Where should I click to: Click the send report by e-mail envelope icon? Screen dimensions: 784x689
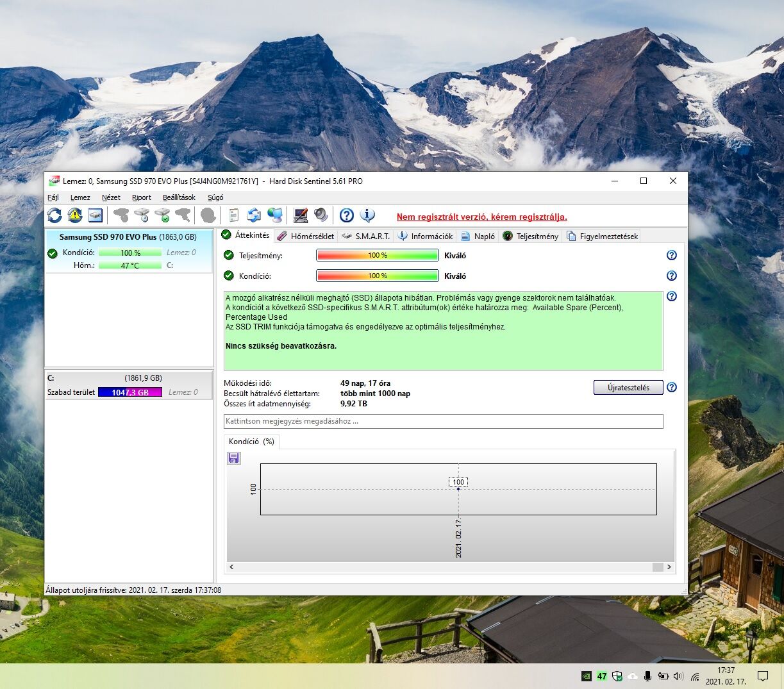(254, 215)
